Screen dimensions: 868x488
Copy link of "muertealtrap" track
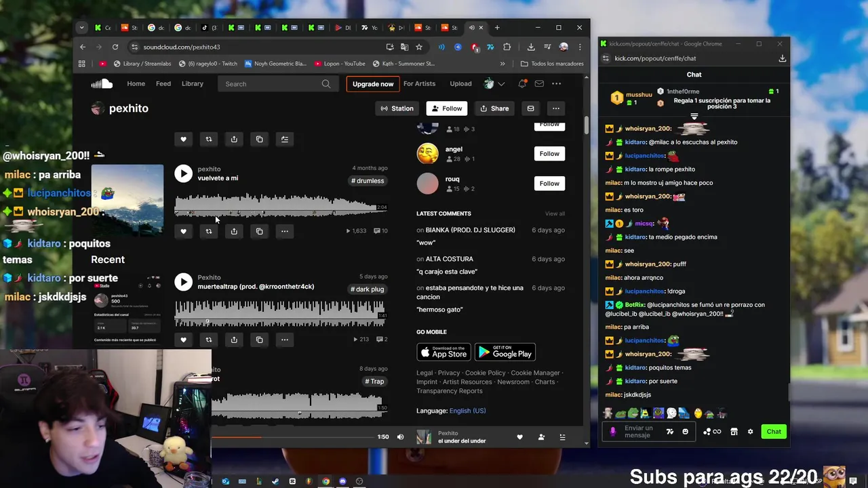coord(259,340)
